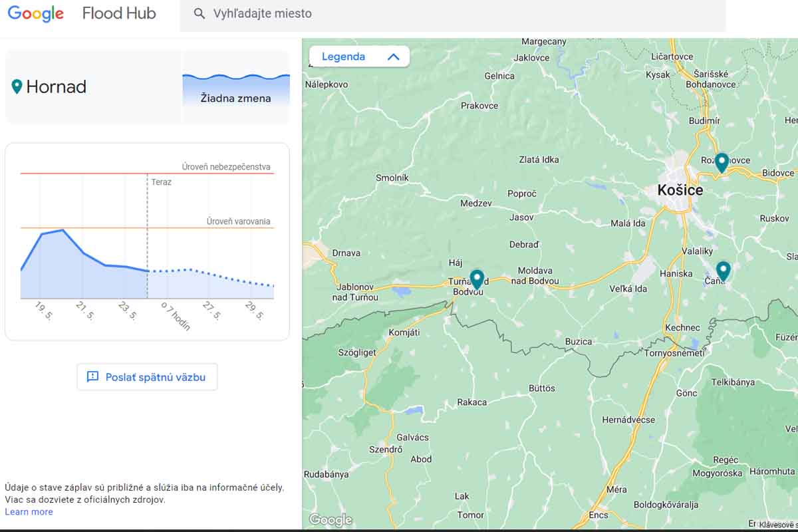Screen dimensions: 798x532
Task: Click the '27. 5.' date axis label
Action: coord(212,311)
